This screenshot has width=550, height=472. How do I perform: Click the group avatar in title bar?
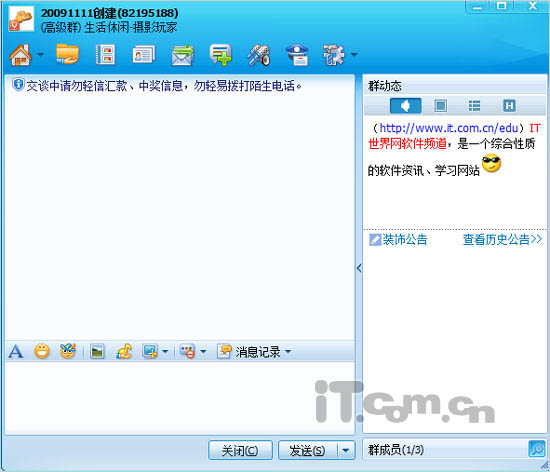(x=21, y=19)
